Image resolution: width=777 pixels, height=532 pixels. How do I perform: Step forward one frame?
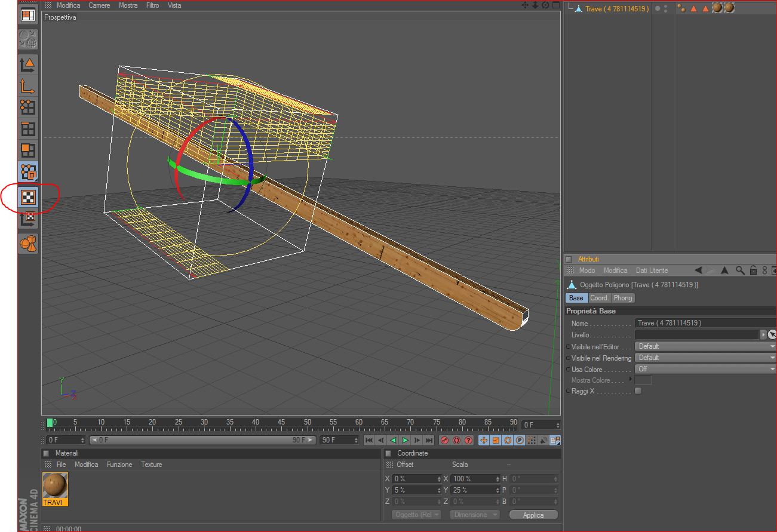click(417, 440)
